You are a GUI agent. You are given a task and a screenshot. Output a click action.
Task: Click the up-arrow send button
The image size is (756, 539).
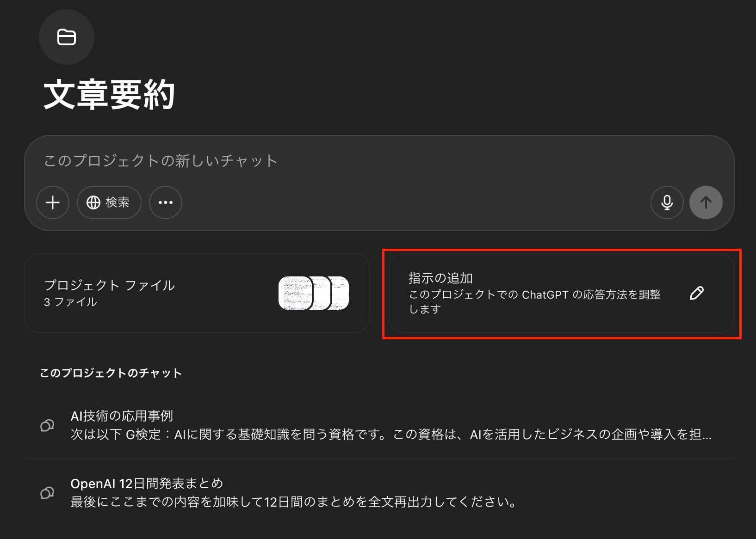706,202
